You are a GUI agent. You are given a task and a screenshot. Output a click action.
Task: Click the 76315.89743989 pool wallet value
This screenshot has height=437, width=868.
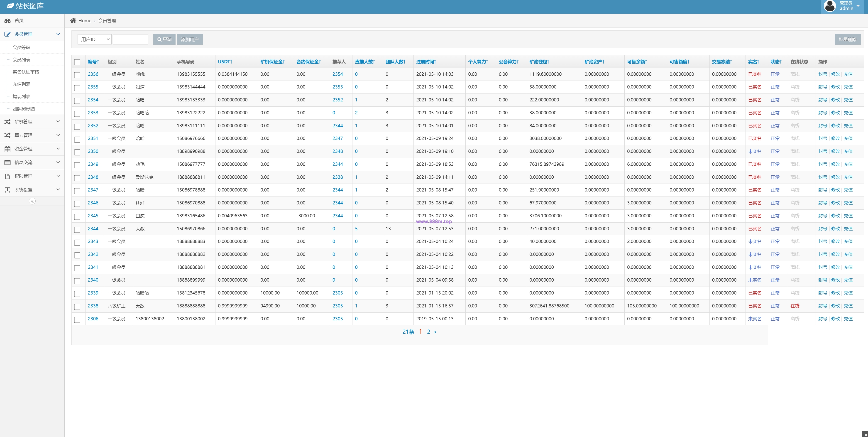[x=547, y=164]
